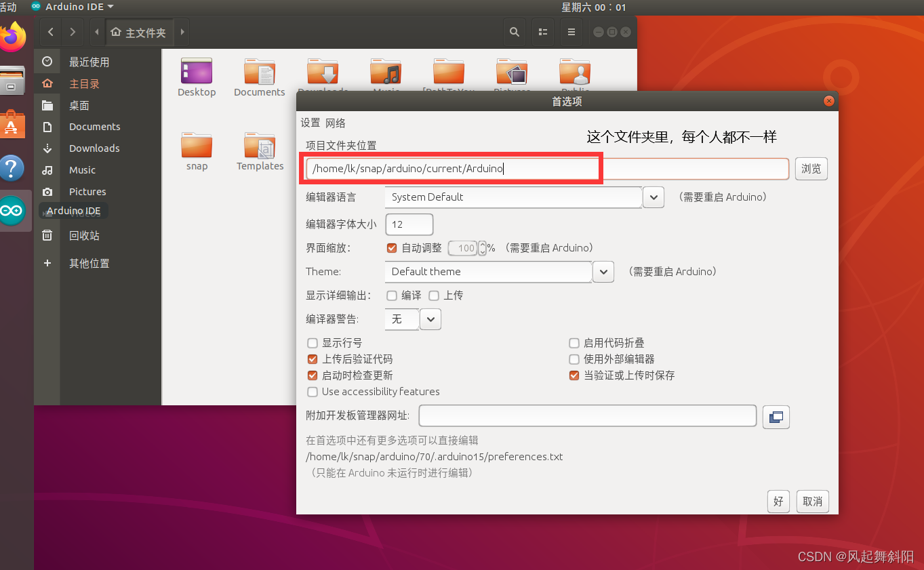The image size is (924, 570).
Task: Switch to the 网络 (Network) tab
Action: point(336,123)
